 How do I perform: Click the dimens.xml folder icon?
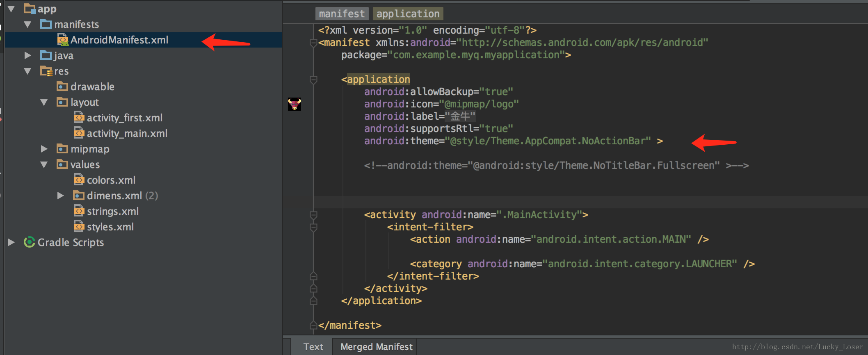(x=79, y=196)
